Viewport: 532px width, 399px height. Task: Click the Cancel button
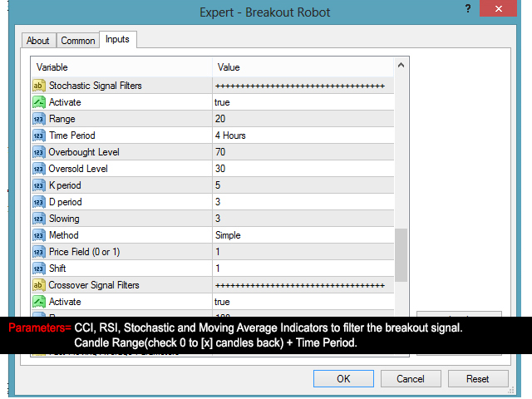(411, 379)
